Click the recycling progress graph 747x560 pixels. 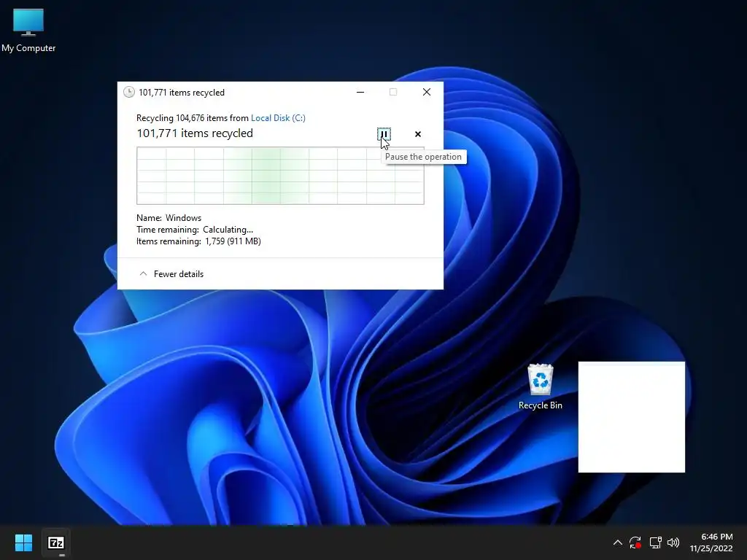coord(280,176)
